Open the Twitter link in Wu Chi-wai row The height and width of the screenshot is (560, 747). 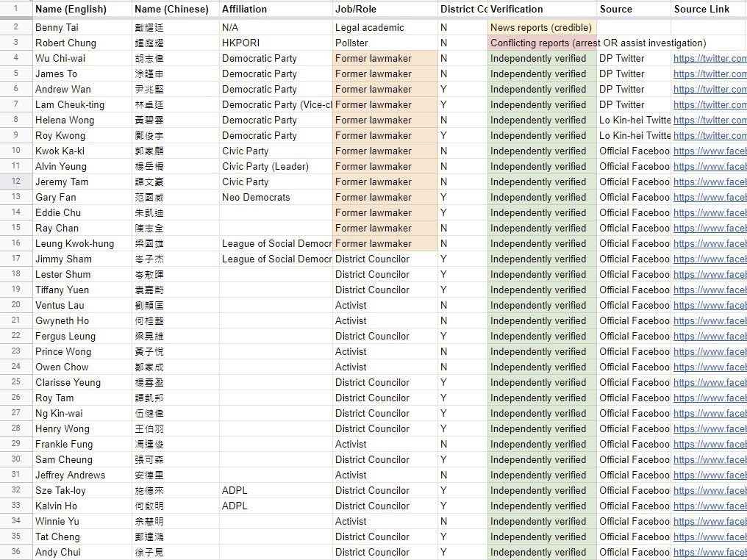point(710,59)
